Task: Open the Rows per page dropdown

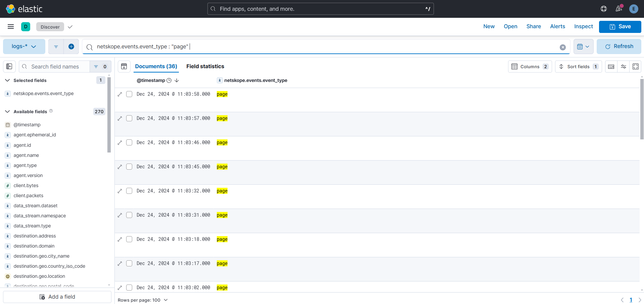Action: [143, 300]
